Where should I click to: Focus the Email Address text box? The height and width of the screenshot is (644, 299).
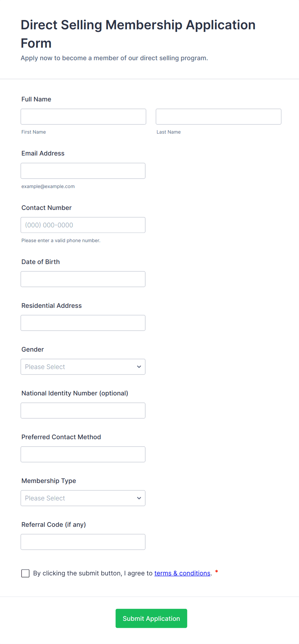pyautogui.click(x=83, y=171)
